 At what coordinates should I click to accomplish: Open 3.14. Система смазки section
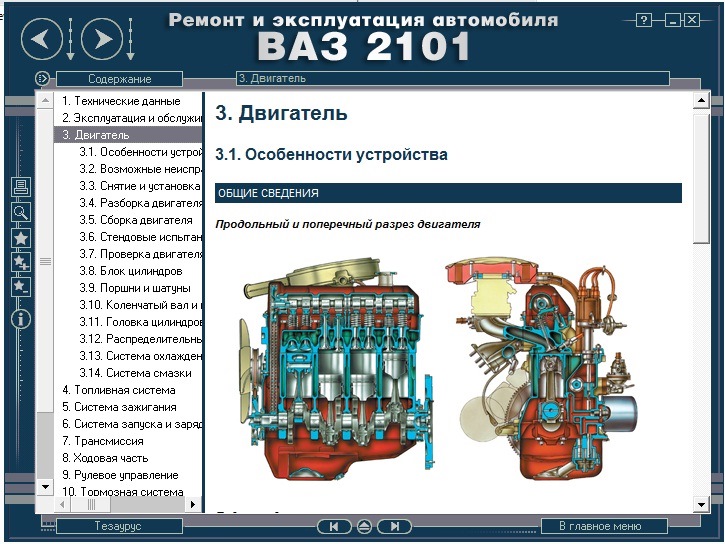coord(135,373)
